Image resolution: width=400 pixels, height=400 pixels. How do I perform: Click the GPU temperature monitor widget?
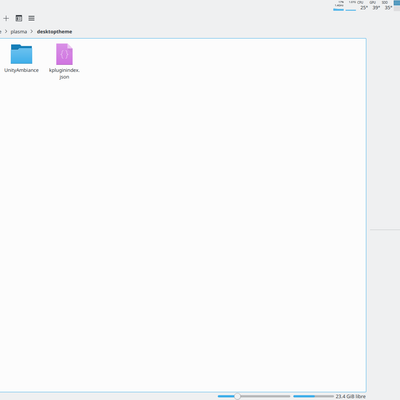[376, 5]
